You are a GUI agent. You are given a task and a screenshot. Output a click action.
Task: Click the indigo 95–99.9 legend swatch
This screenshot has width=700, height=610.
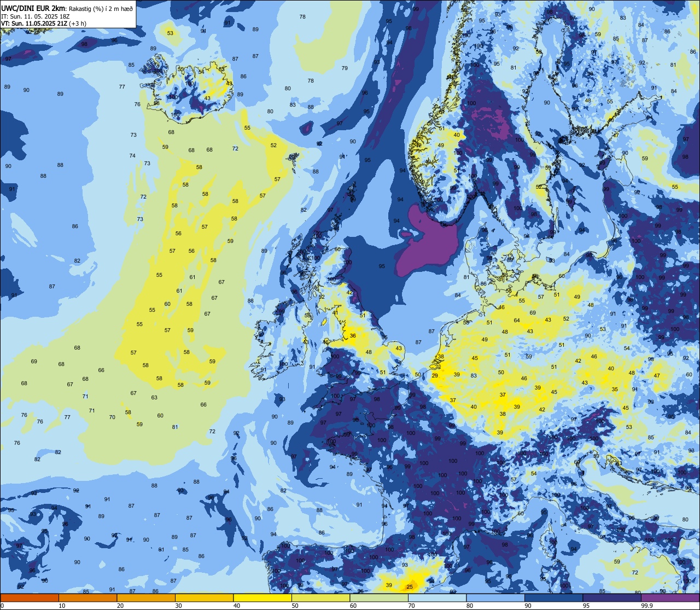tap(612, 597)
